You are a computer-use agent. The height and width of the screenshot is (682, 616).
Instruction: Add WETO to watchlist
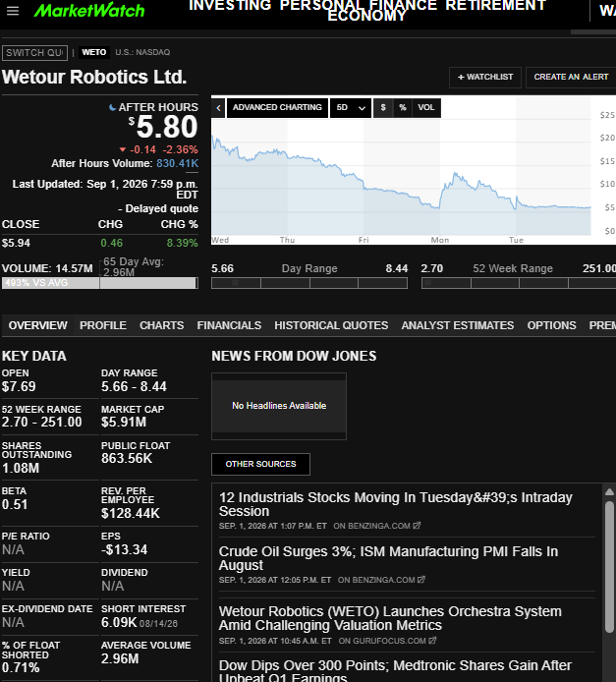coord(485,77)
